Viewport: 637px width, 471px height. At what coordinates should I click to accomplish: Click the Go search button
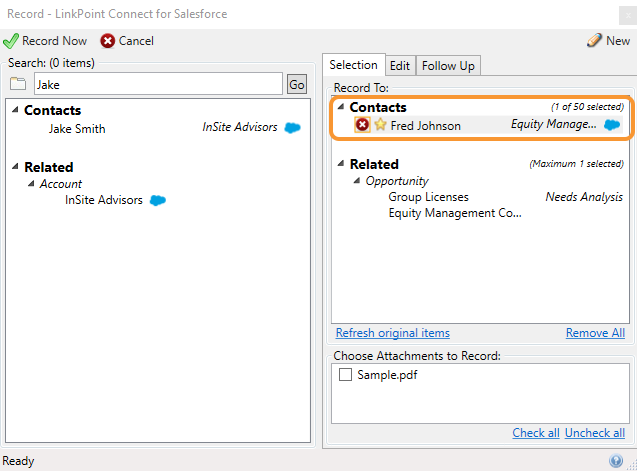pyautogui.click(x=297, y=84)
